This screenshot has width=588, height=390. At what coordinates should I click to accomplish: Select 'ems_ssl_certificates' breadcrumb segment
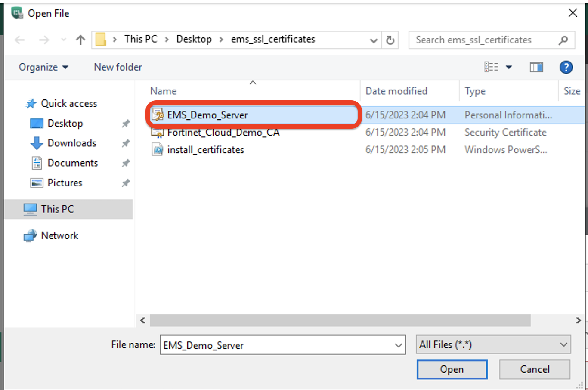[273, 39]
